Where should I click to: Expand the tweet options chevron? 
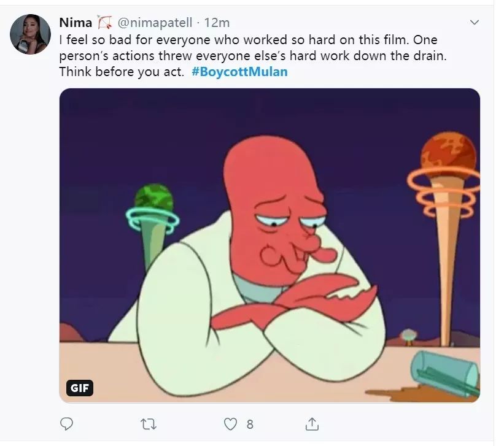(474, 23)
